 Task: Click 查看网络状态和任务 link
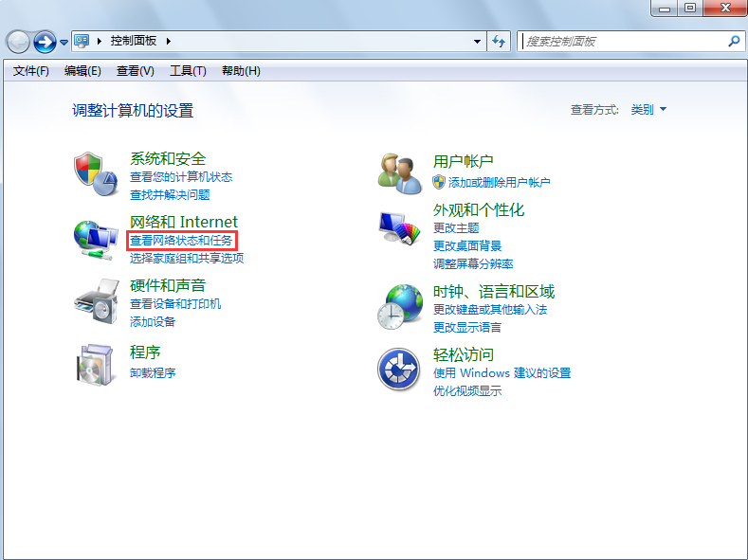click(x=181, y=241)
